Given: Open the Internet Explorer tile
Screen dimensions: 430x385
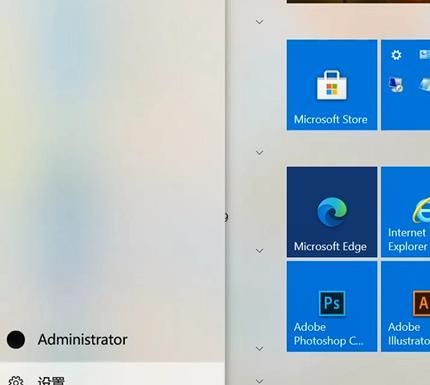Looking at the screenshot, I should point(406,212).
